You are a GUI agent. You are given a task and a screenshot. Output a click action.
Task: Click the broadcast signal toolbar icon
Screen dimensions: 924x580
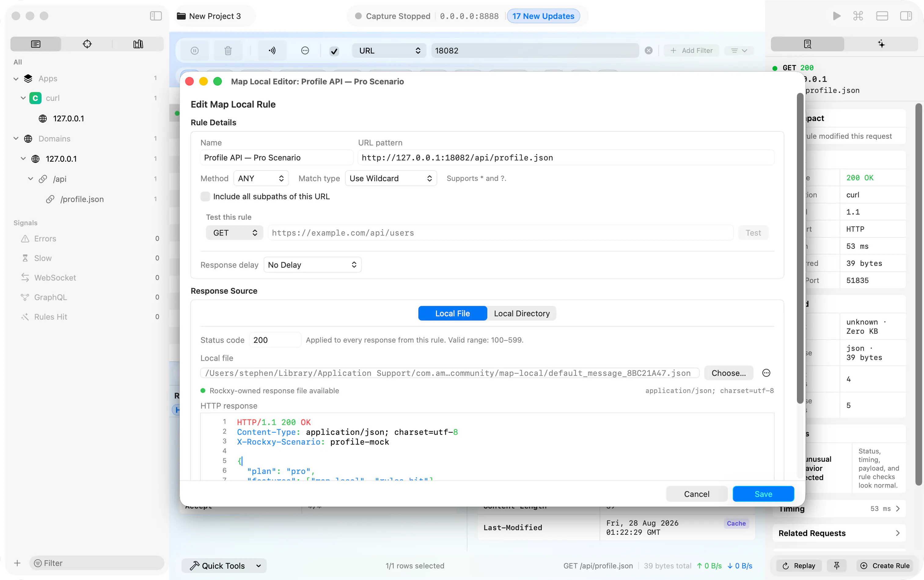click(x=272, y=51)
